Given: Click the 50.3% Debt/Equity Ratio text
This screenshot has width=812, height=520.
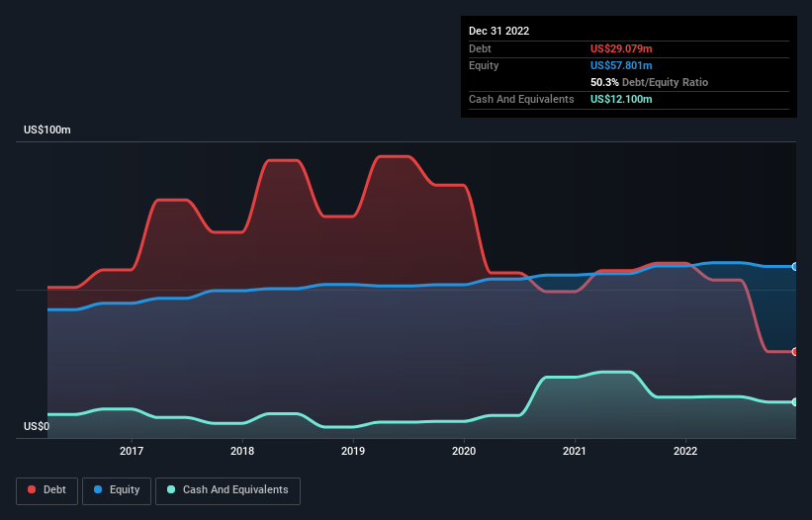Looking at the screenshot, I should coord(650,82).
